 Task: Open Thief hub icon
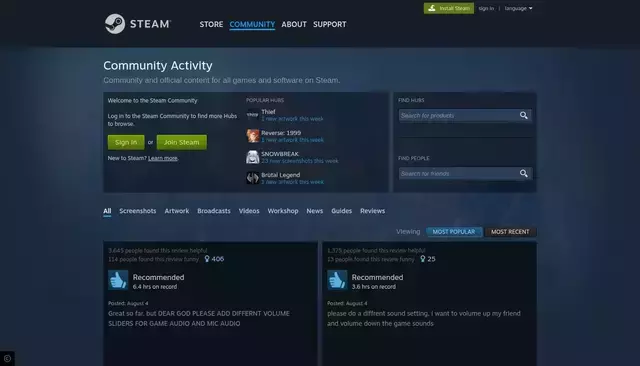click(253, 115)
